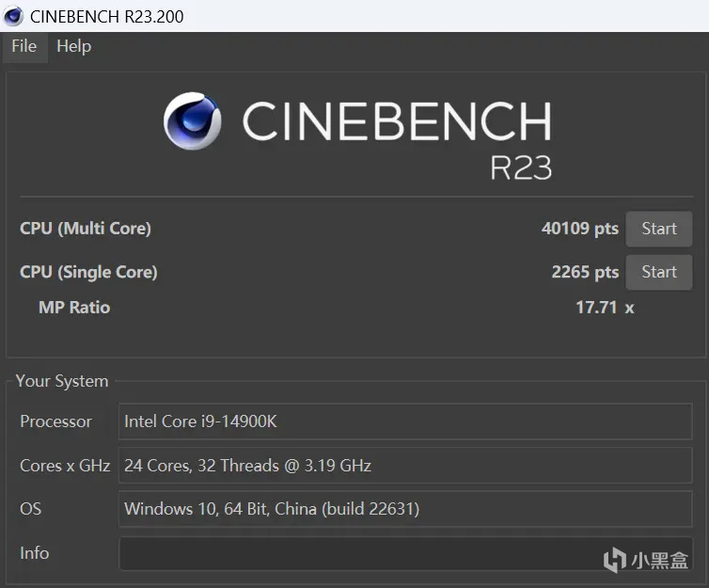Image resolution: width=709 pixels, height=588 pixels.
Task: Select the 2265 pts single core score
Action: point(585,272)
